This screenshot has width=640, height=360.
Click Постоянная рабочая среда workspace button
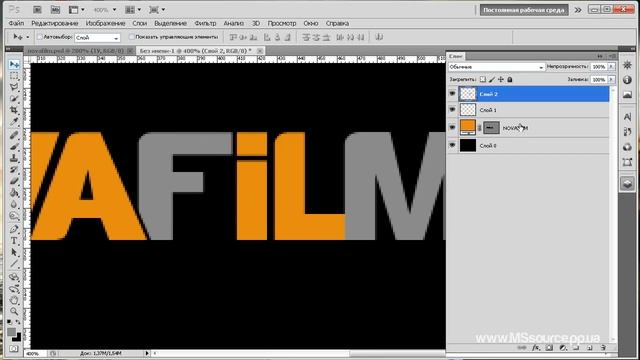(524, 10)
